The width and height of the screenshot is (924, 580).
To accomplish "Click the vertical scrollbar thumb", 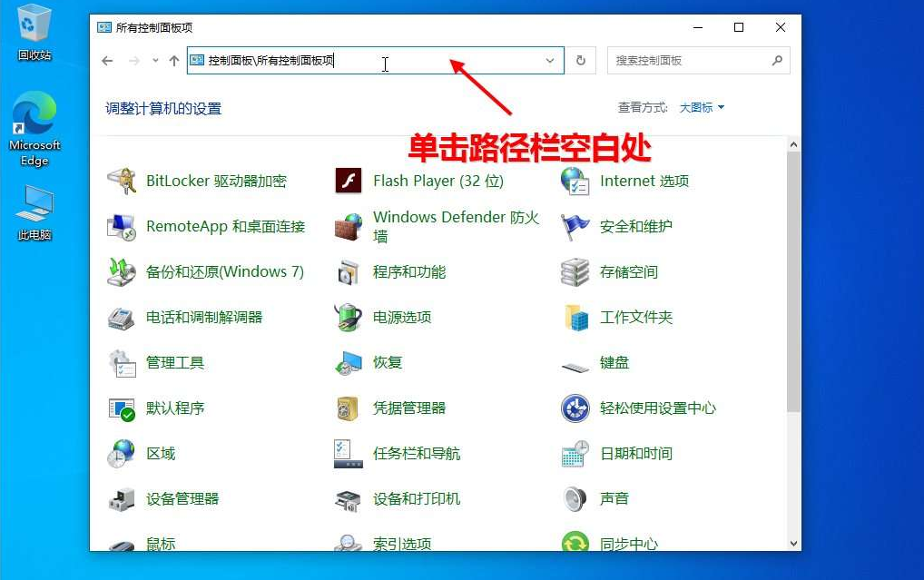I will click(x=794, y=281).
